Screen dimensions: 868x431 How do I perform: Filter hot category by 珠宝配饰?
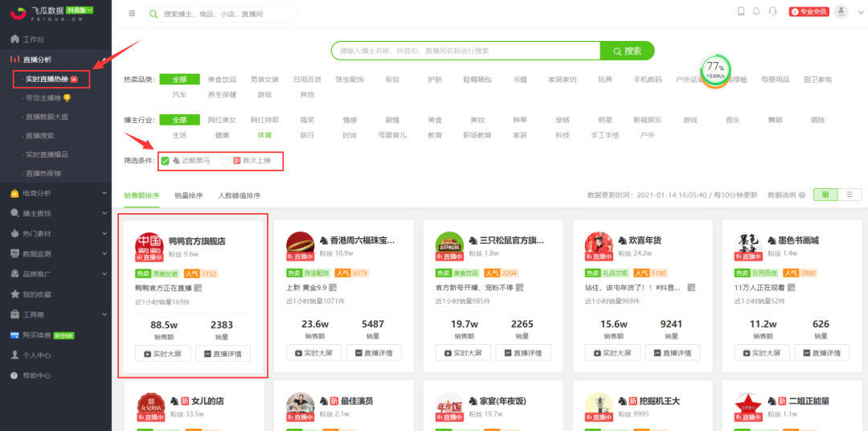point(350,80)
